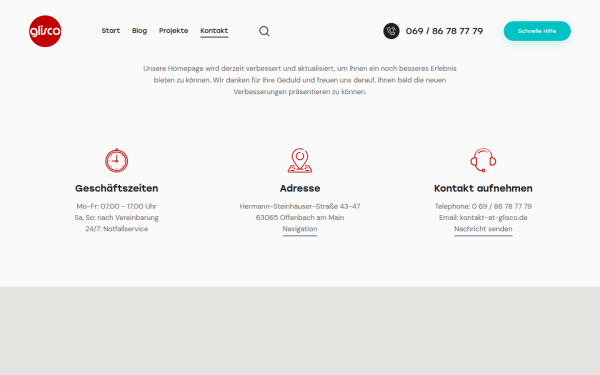Click the Geschäftszeiten heading
The width and height of the screenshot is (600, 375).
(117, 188)
